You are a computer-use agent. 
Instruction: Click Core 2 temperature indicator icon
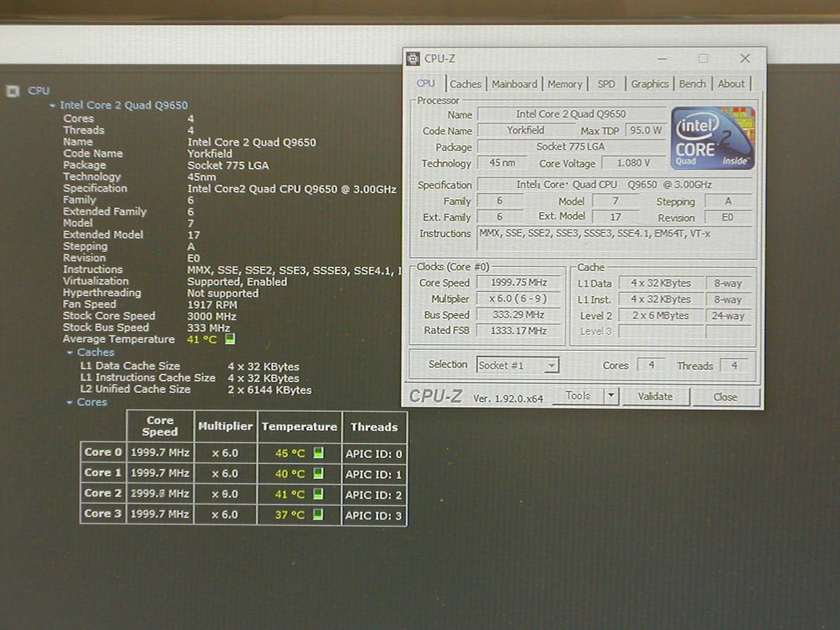(318, 494)
